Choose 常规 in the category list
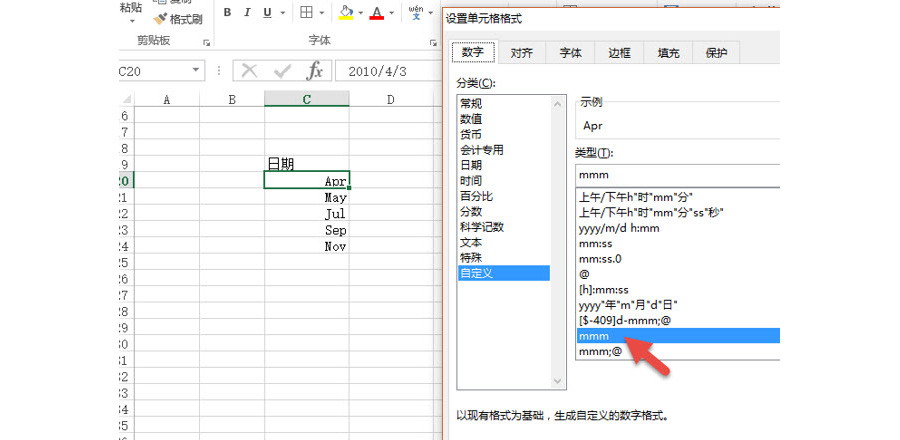Screen dimensions: 900x440 pos(504,104)
